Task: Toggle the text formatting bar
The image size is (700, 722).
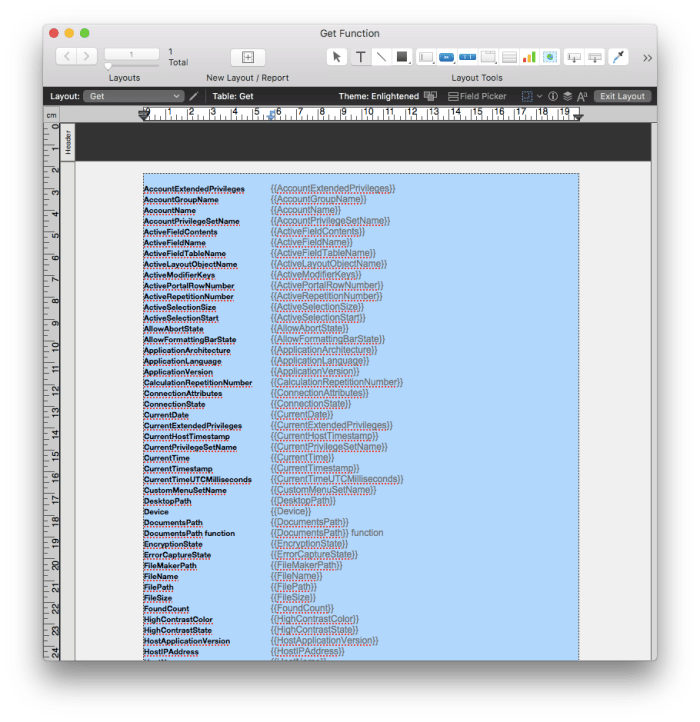Action: [581, 96]
